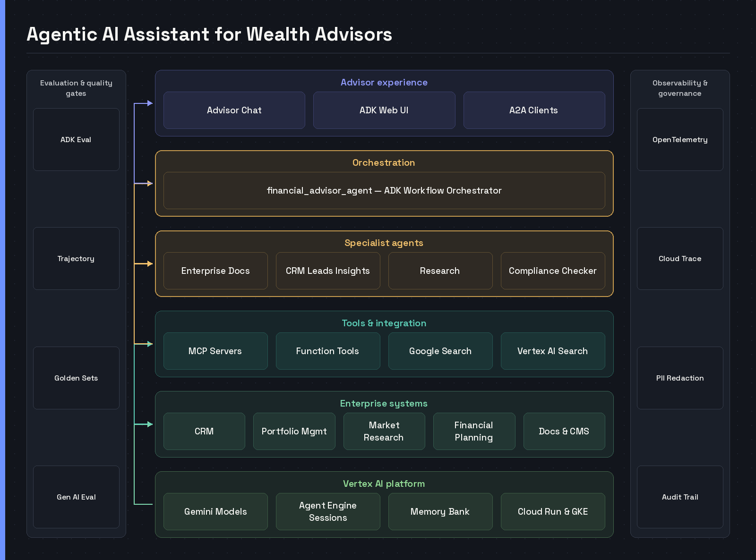Screen dimensions: 756x560
Task: Click the A2A Clients box
Action: pyautogui.click(x=534, y=110)
